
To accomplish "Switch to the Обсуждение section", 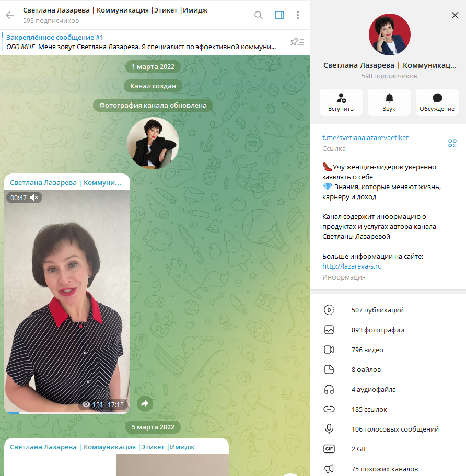I will click(437, 102).
